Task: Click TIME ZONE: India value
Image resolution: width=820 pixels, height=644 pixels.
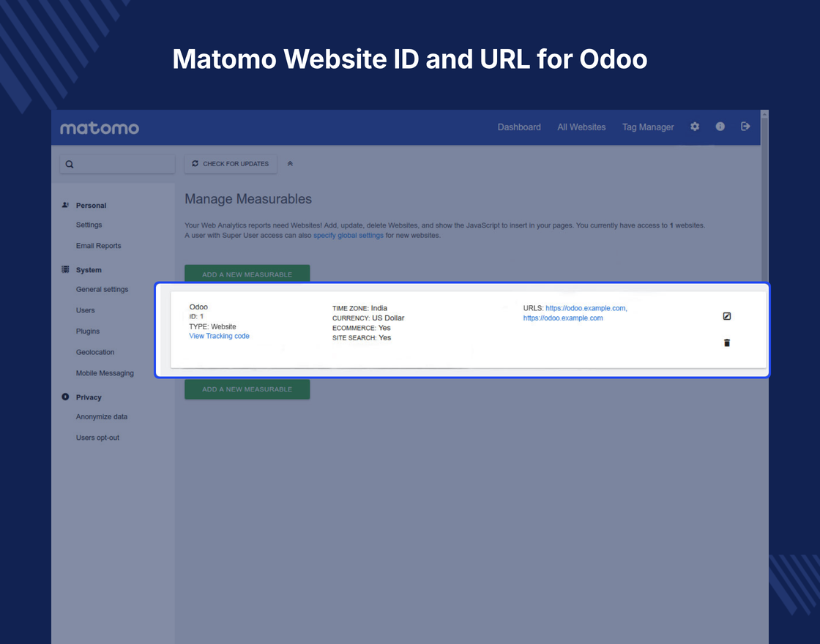Action: [359, 308]
